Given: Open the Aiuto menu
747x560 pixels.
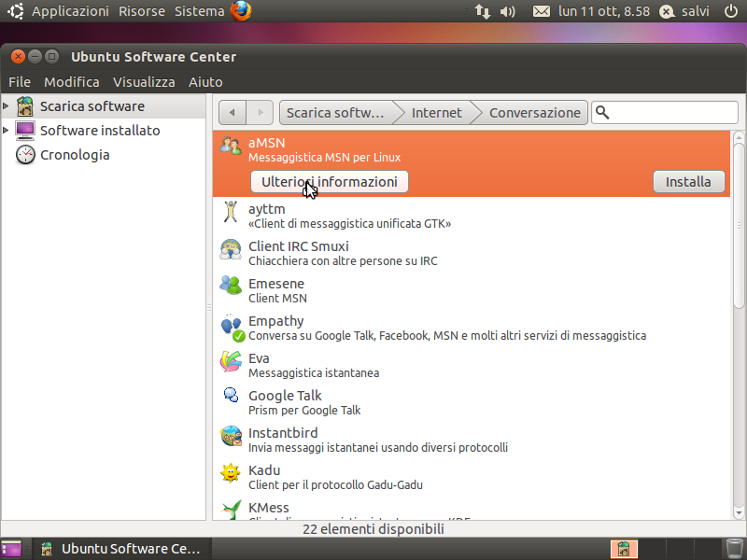Looking at the screenshot, I should pyautogui.click(x=205, y=82).
